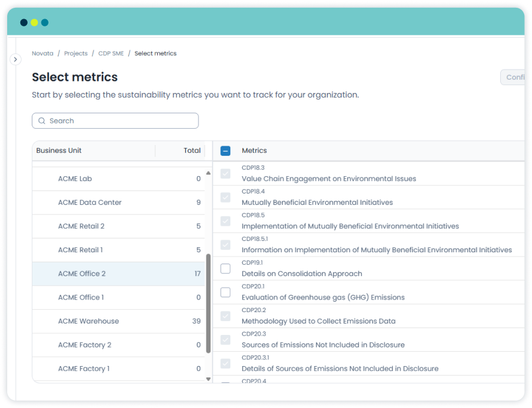Click Details on Consolidation Approach title
This screenshot has height=408, width=532.
302,274
